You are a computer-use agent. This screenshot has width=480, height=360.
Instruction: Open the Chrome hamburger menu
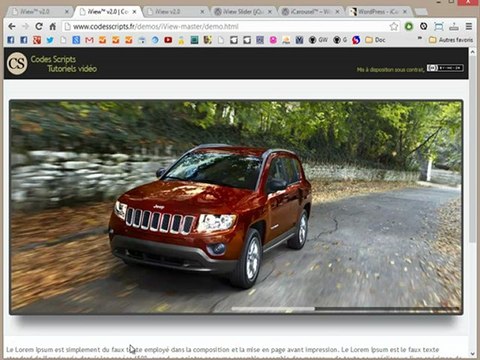point(469,26)
